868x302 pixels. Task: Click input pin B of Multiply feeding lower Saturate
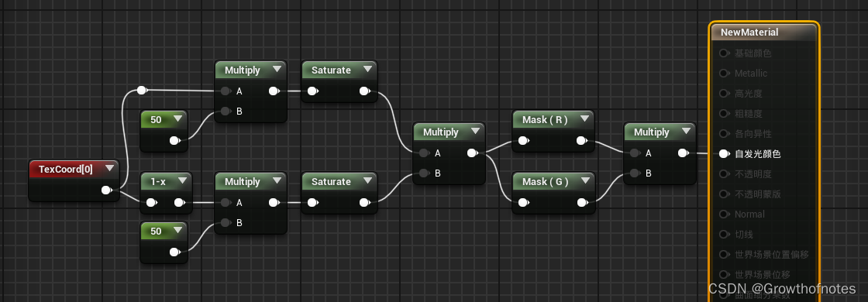[x=226, y=222]
